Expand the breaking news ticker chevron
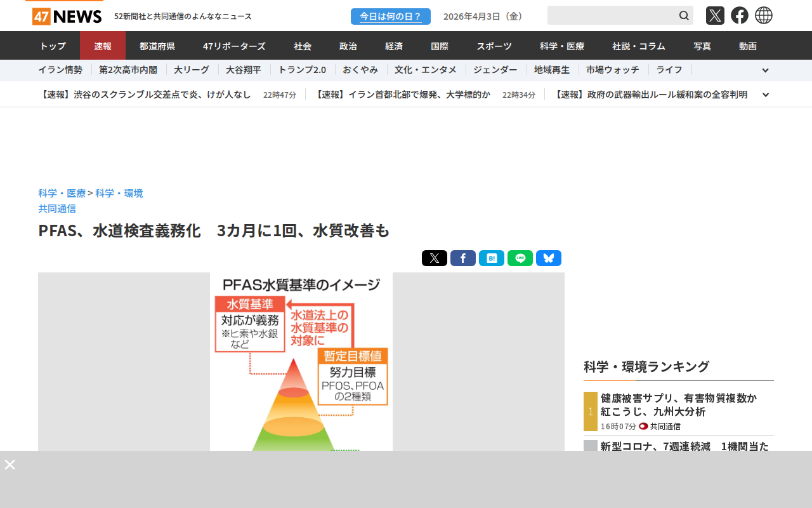The width and height of the screenshot is (812, 508). tap(765, 95)
